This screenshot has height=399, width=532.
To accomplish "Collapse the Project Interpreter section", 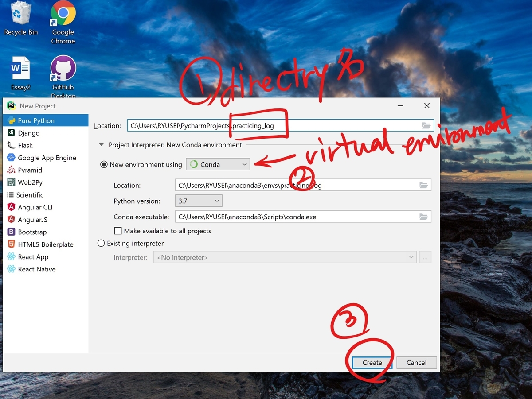I will [x=102, y=145].
